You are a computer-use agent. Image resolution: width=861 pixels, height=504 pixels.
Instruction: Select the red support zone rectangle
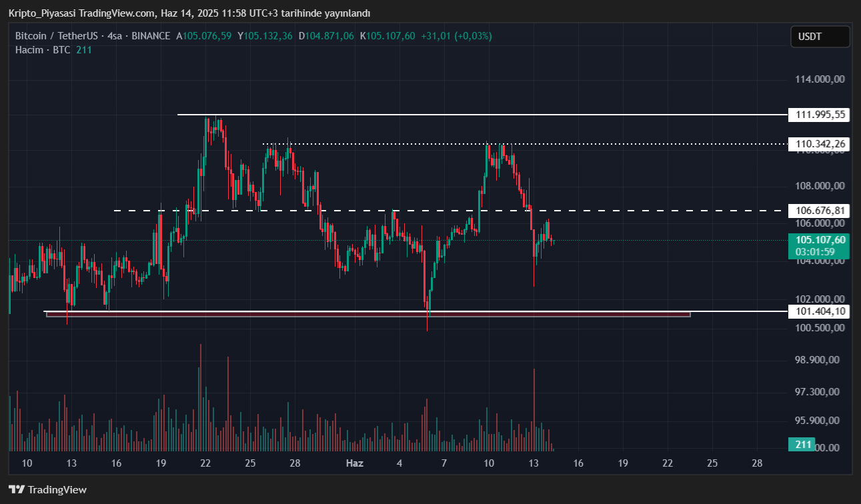pos(367,314)
